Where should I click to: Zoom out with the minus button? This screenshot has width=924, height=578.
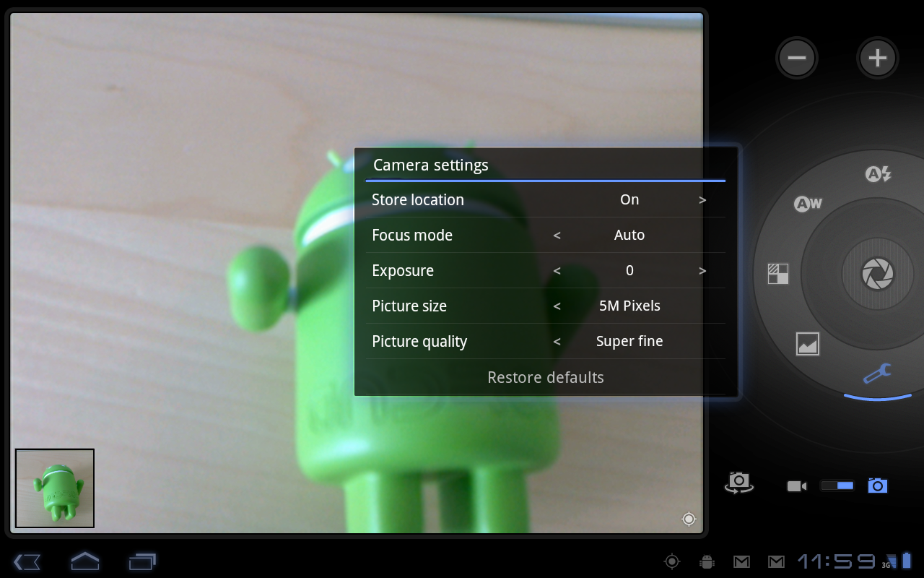tap(797, 58)
